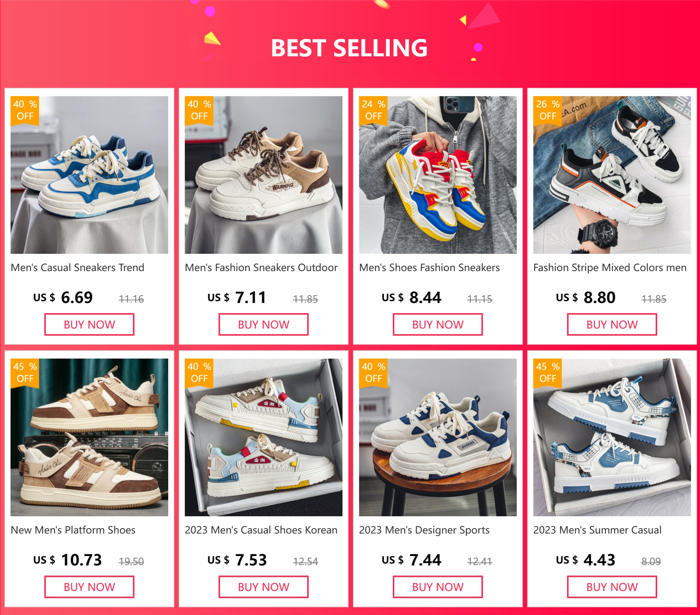The width and height of the screenshot is (700, 615).
Task: Click BUY NOW for 2023 Men's Designer Sports
Action: 438,587
